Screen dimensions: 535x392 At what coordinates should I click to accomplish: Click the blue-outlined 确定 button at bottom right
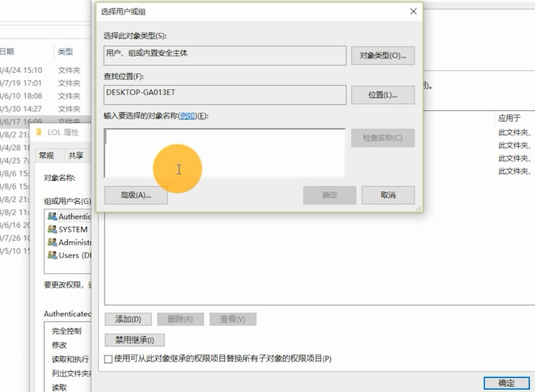[x=506, y=383]
